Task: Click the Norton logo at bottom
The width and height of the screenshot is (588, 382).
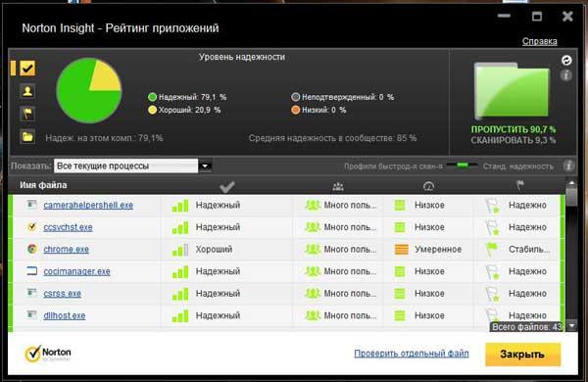Action: tap(48, 354)
